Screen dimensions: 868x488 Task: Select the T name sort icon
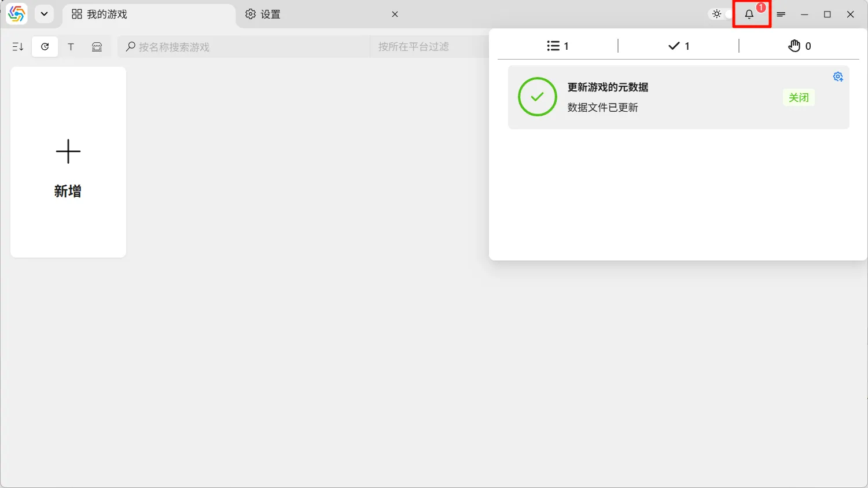pos(71,47)
